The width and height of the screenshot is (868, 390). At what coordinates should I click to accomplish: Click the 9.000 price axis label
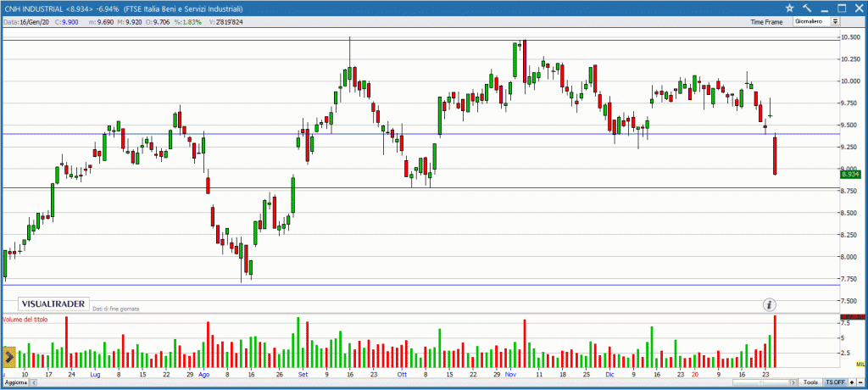point(851,169)
